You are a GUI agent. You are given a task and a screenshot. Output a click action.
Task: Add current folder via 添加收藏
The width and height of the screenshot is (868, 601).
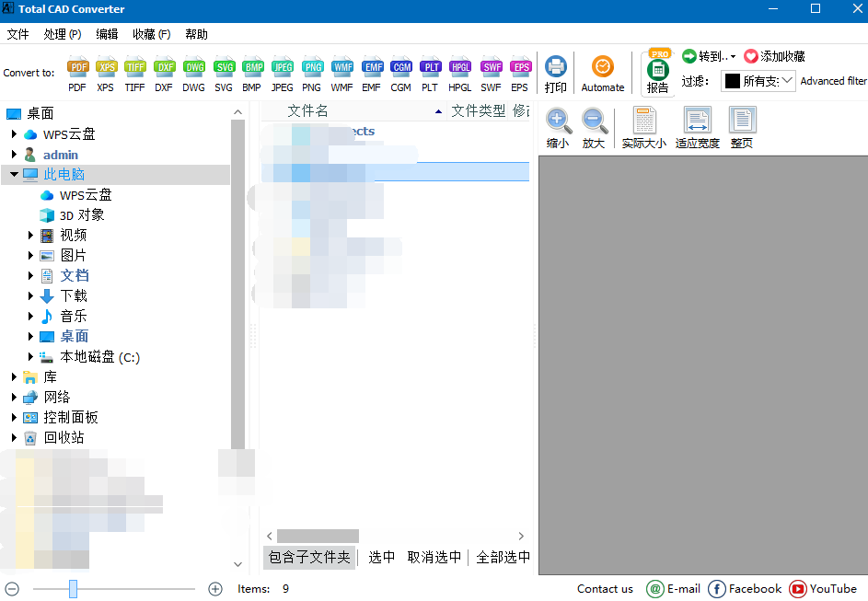(x=774, y=56)
